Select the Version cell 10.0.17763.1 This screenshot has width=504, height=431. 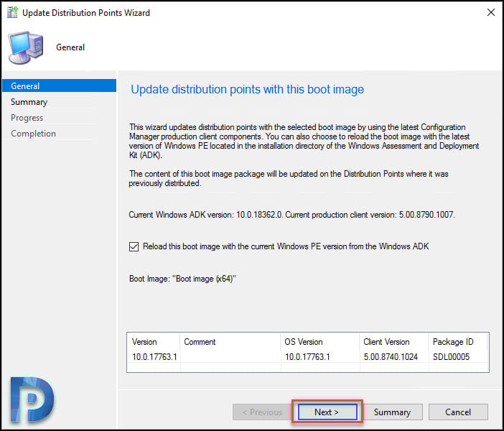pyautogui.click(x=154, y=357)
